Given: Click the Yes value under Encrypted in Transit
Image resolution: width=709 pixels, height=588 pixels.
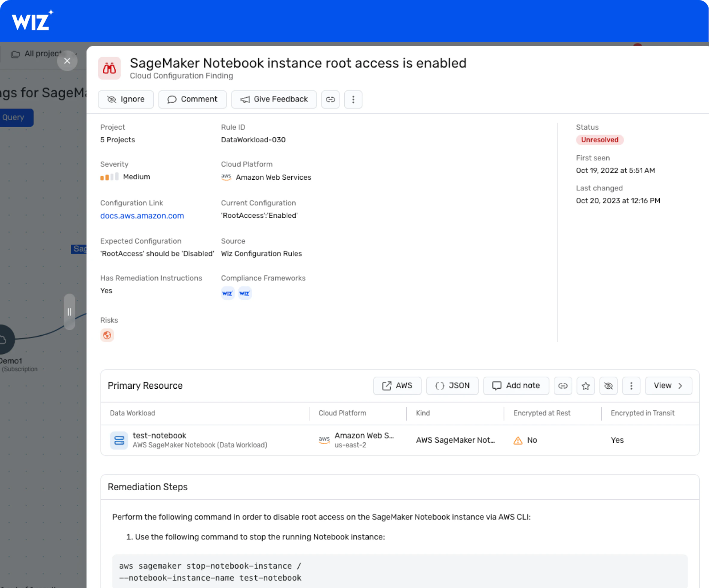Looking at the screenshot, I should point(617,440).
